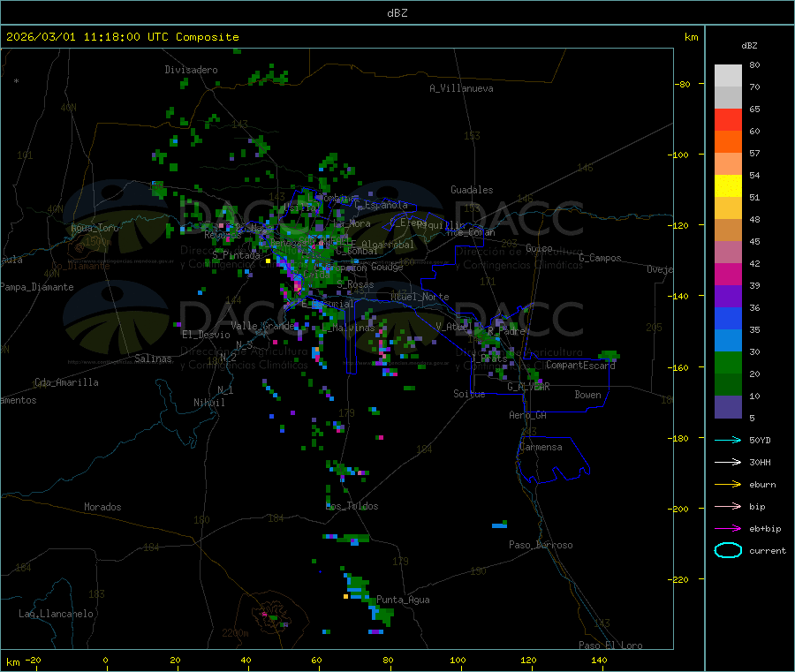
Task: Click the 'Bowen' map label
Action: (x=587, y=395)
